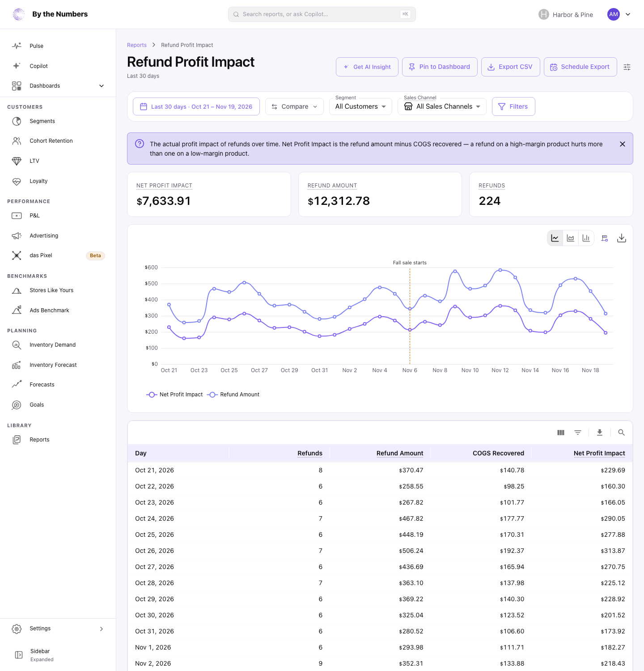Click Export CSV button
This screenshot has height=671, width=644.
(x=511, y=67)
